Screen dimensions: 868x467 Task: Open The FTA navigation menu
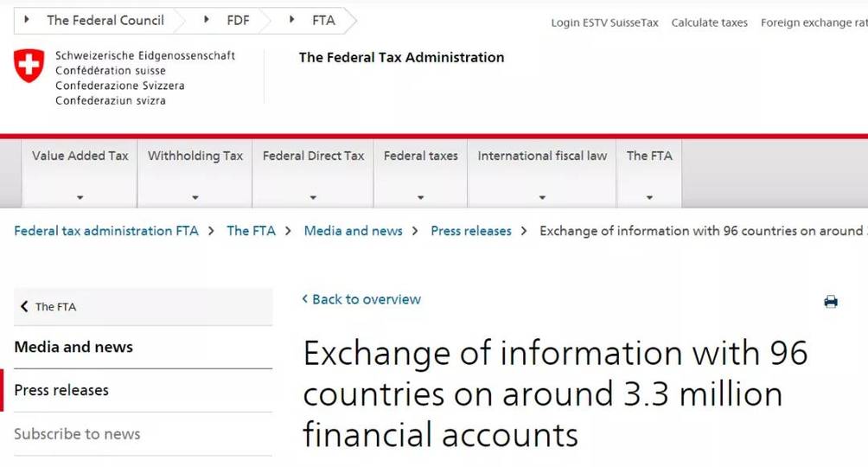(x=649, y=173)
